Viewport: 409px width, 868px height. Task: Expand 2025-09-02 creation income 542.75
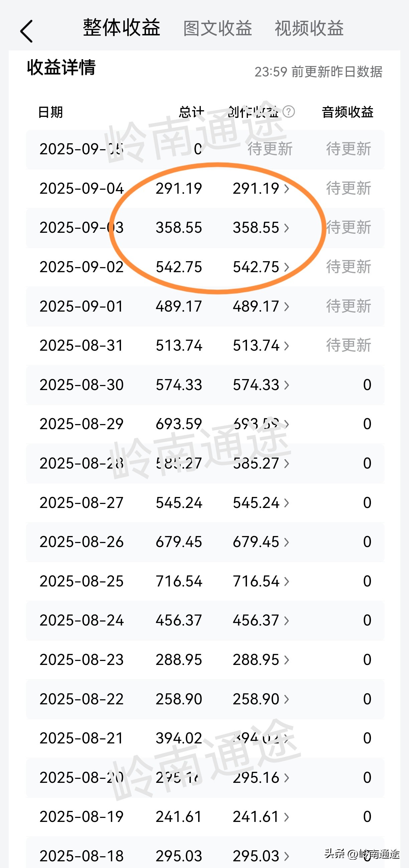[x=287, y=267]
